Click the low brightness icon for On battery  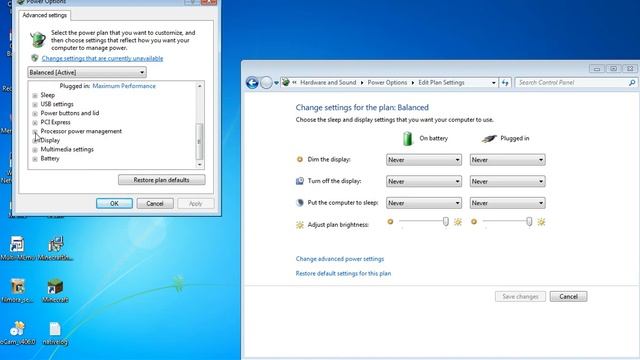point(390,222)
